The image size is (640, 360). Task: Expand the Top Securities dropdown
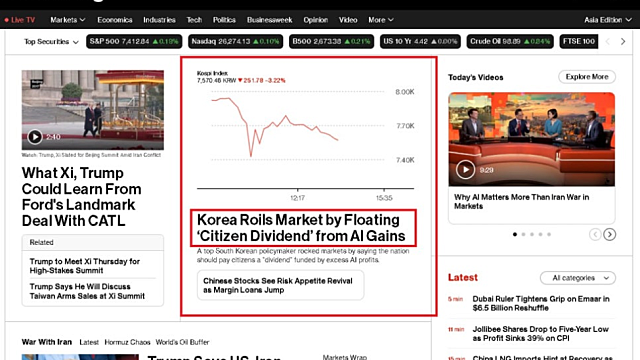tap(51, 42)
